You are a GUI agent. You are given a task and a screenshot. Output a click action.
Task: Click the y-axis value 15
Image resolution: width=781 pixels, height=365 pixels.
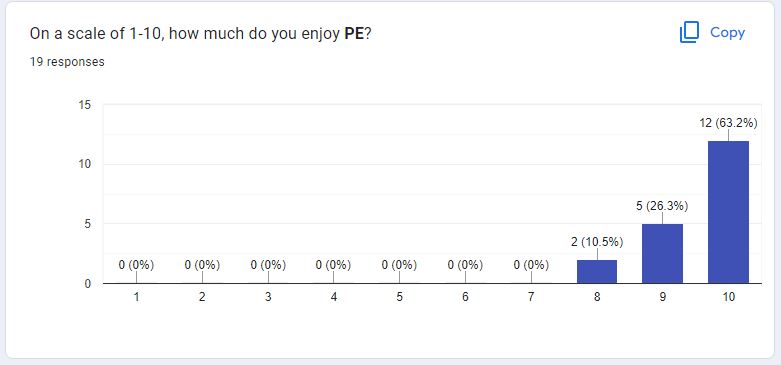tap(85, 105)
